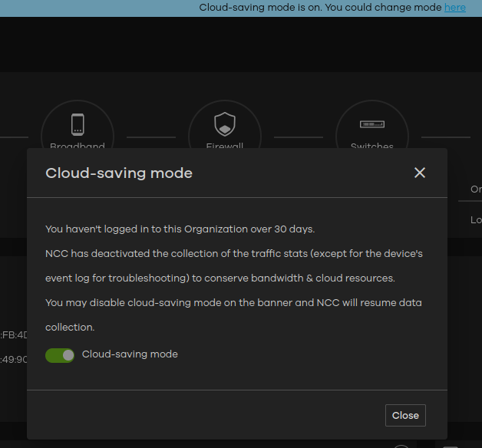482x448 pixels.
Task: Click the Broadband phone device icon
Action: click(x=78, y=124)
